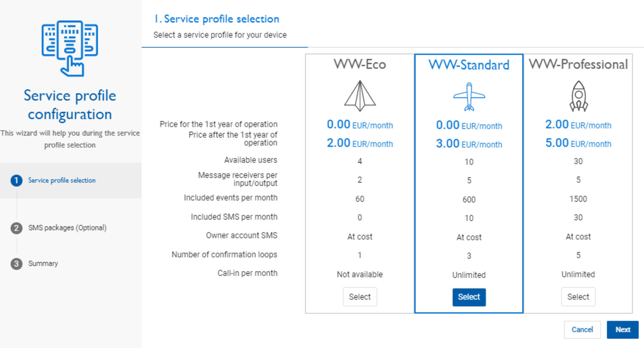Click the step 1 circle indicator
644x348 pixels.
point(16,180)
